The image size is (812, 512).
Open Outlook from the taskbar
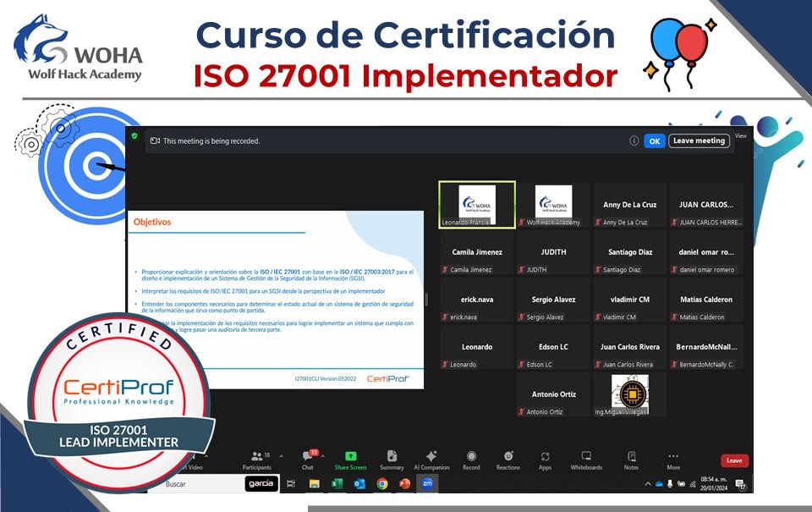[360, 484]
